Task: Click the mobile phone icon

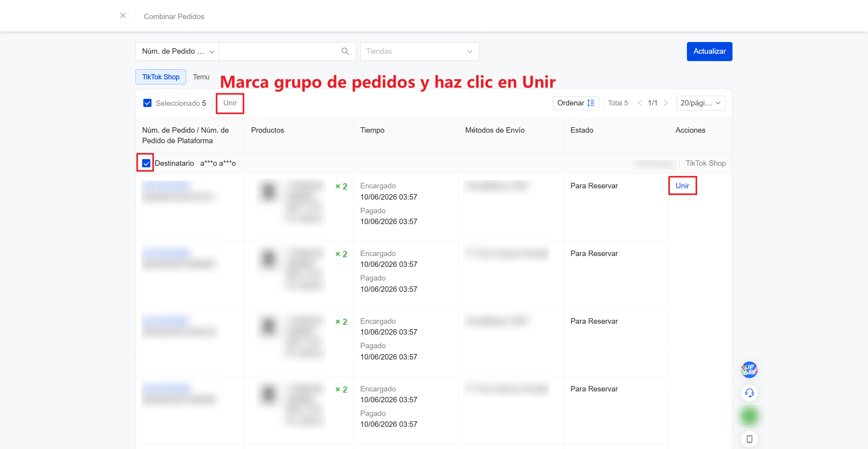Action: click(749, 439)
